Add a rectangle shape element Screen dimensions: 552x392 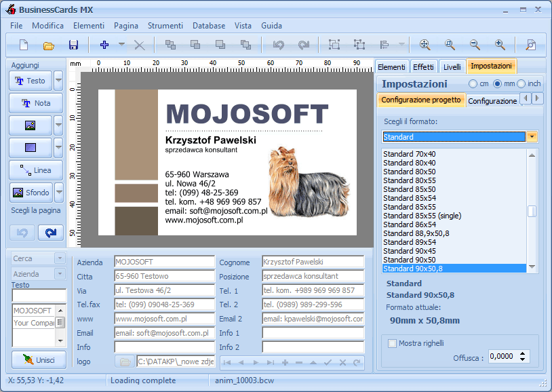(31, 148)
